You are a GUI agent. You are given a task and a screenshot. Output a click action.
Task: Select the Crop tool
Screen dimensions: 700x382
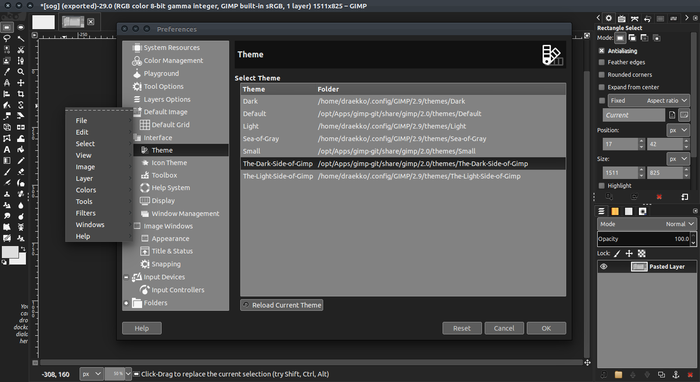click(x=21, y=94)
